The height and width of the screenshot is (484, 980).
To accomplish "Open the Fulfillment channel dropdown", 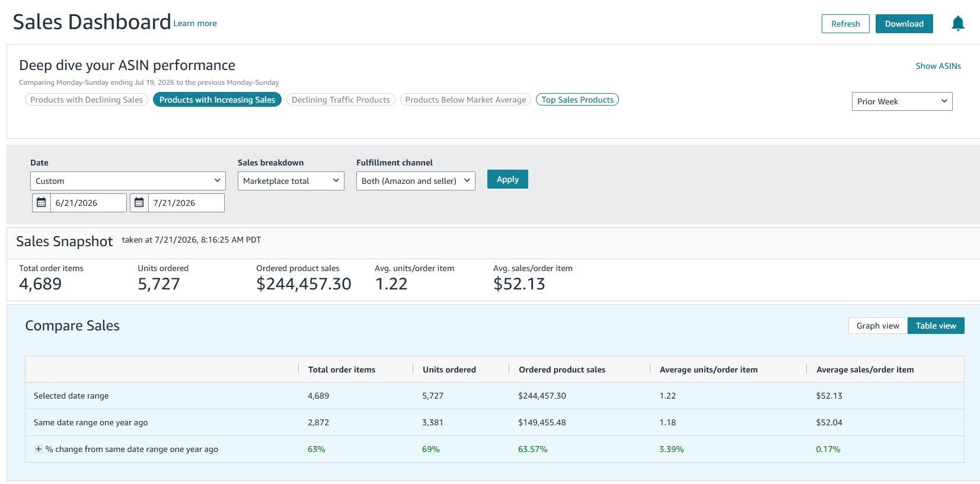I will (x=416, y=181).
